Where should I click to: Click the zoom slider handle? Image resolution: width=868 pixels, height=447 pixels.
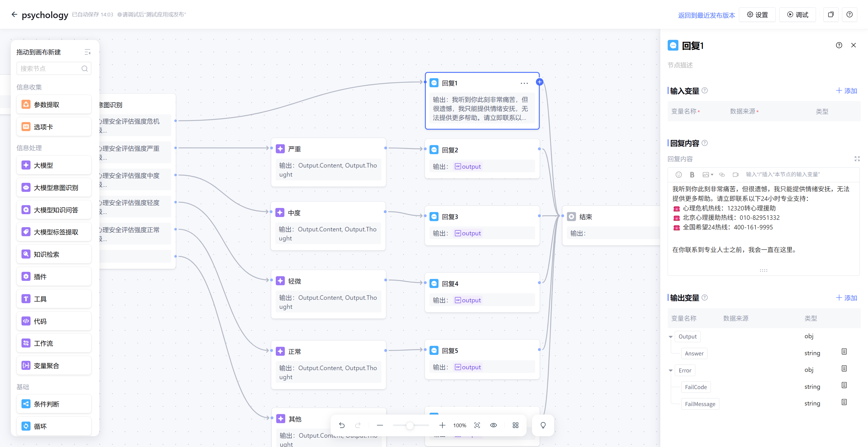point(409,426)
